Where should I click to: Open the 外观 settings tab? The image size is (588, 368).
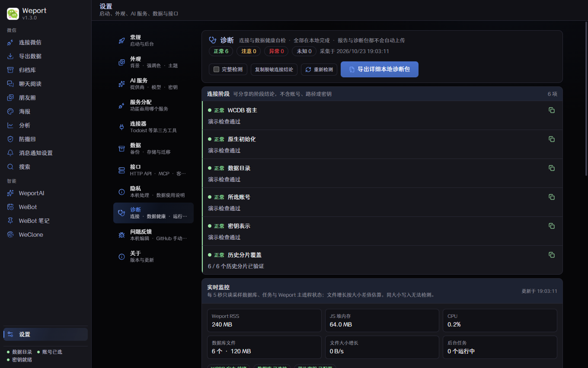pyautogui.click(x=153, y=62)
